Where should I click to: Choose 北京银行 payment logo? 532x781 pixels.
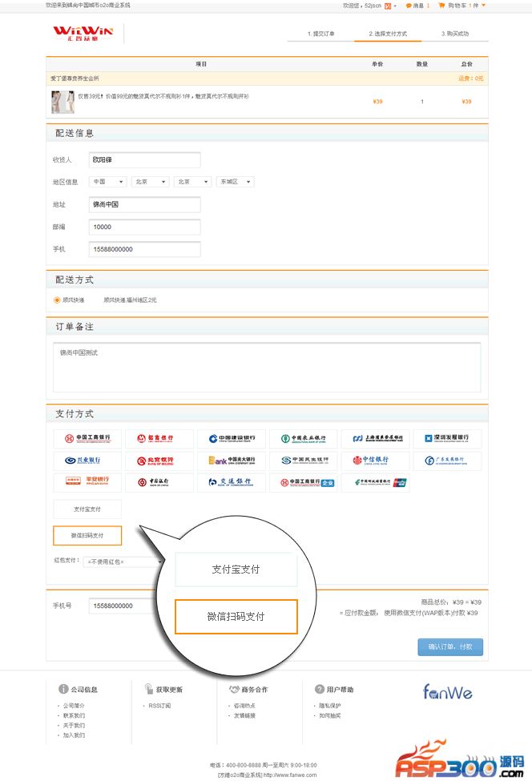click(159, 461)
